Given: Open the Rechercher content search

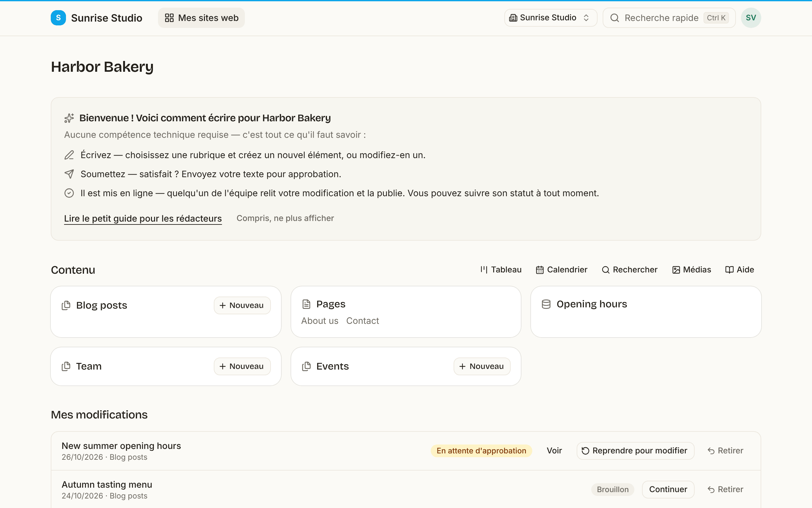Looking at the screenshot, I should pos(630,270).
